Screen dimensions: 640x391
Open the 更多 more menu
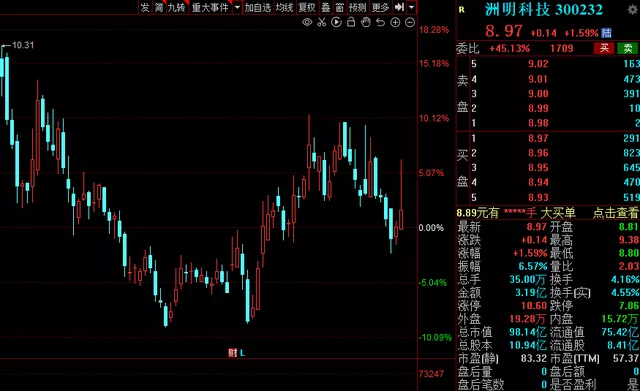[x=380, y=7]
